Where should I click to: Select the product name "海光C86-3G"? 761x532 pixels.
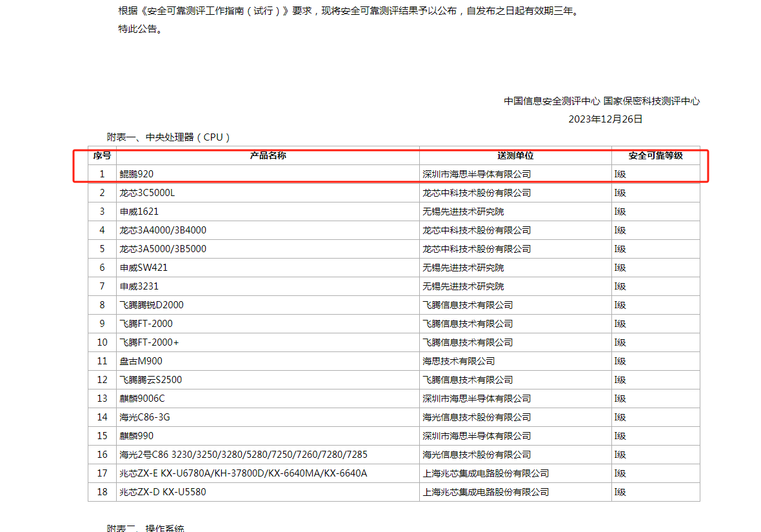[x=144, y=417]
